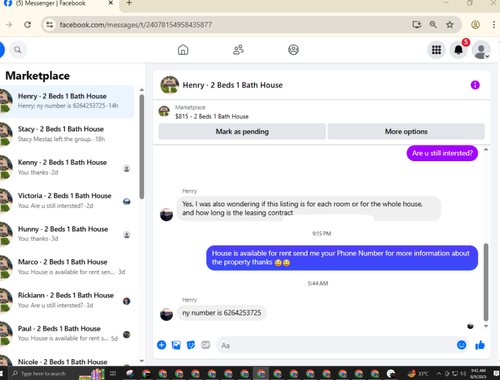Click the GIF icon in composer

tap(206, 345)
